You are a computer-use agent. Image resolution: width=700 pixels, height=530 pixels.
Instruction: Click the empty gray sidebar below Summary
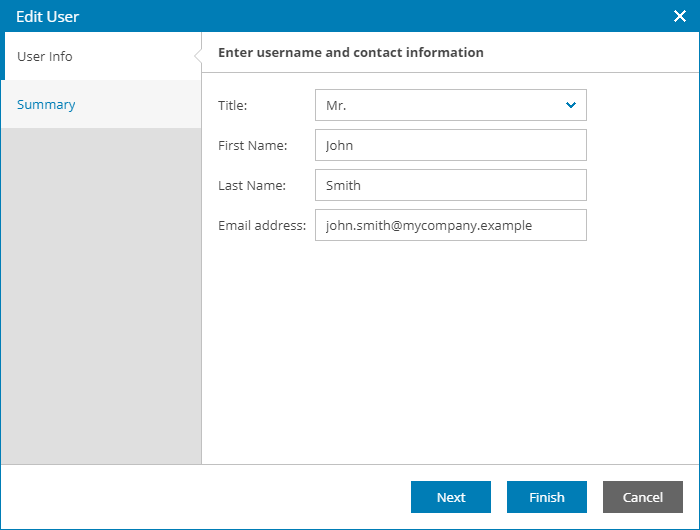(x=100, y=300)
